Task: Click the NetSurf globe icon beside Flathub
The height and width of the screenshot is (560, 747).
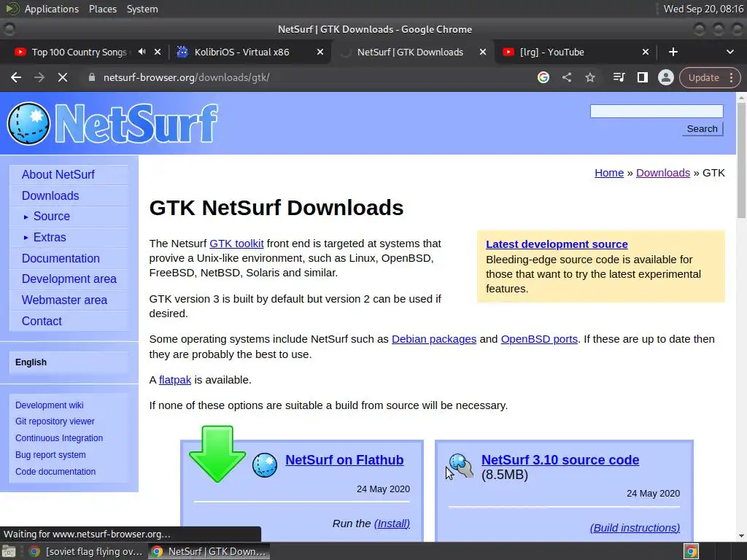Action: 264,464
